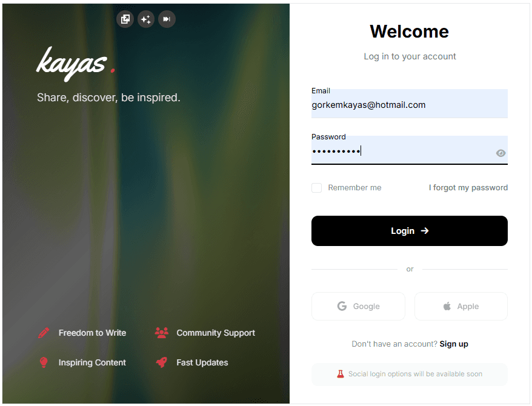The width and height of the screenshot is (532, 406).
Task: Click the red pencil Freedom to Write icon
Action: coord(44,333)
